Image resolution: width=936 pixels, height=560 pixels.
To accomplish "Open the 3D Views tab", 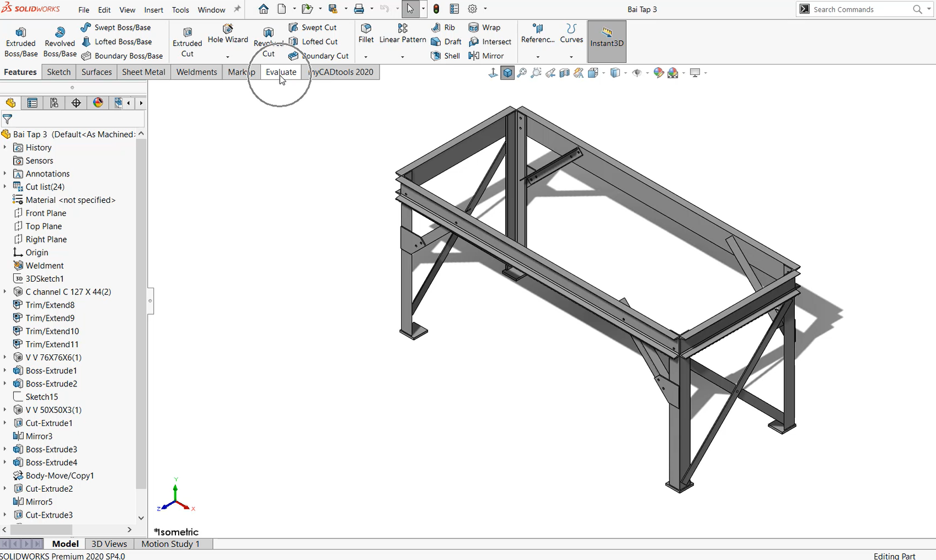I will (x=109, y=544).
